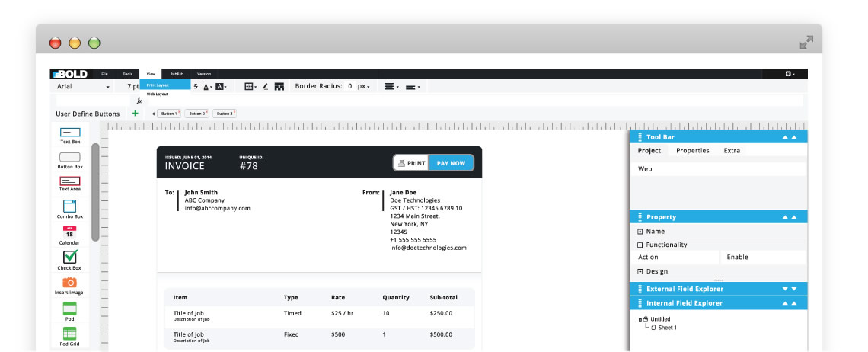The height and width of the screenshot is (352, 868).
Task: Open the account menu dropdown in top bar
Action: point(790,74)
